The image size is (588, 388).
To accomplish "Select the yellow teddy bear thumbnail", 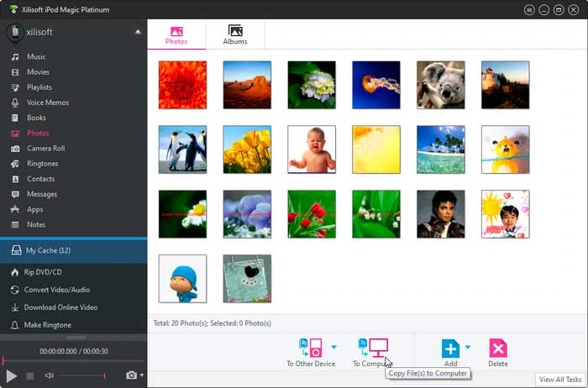I will (x=506, y=149).
